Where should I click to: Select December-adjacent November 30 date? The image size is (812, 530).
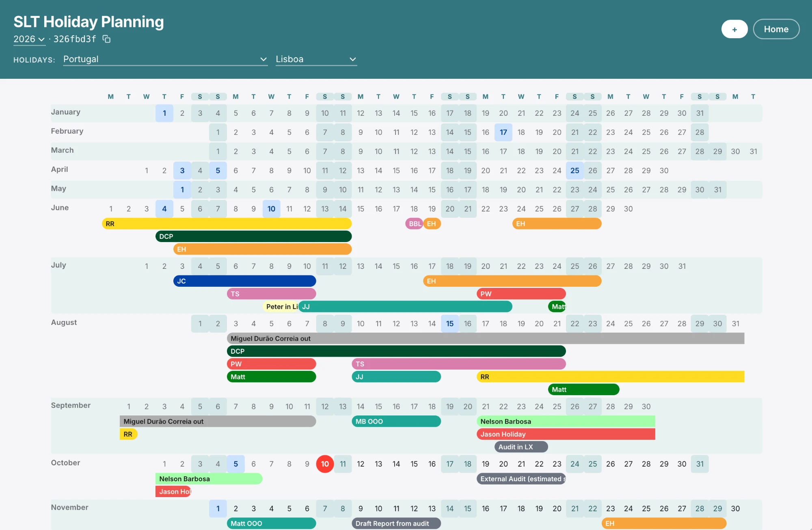tap(735, 508)
